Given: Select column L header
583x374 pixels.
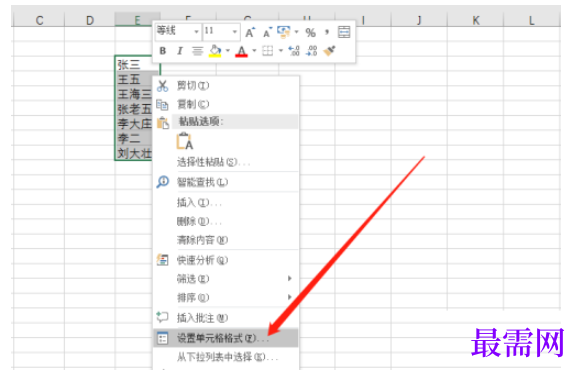Looking at the screenshot, I should tap(532, 20).
